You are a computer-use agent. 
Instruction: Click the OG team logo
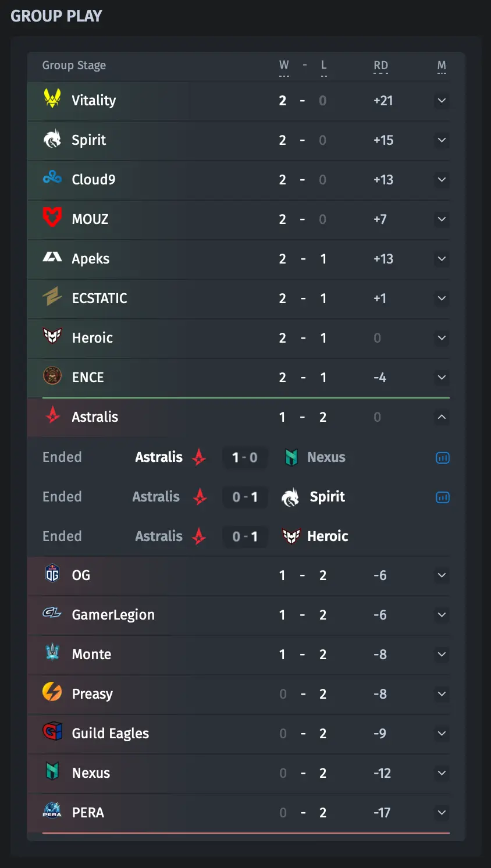click(x=52, y=574)
